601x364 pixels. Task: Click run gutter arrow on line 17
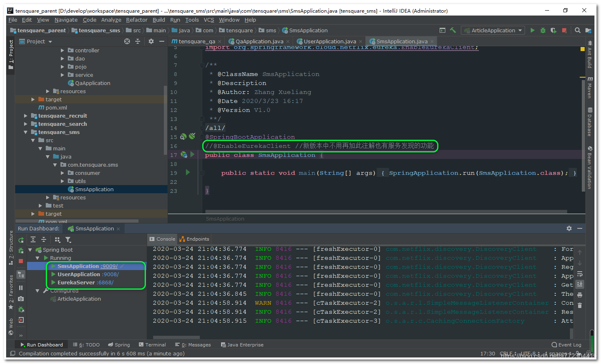pyautogui.click(x=192, y=154)
